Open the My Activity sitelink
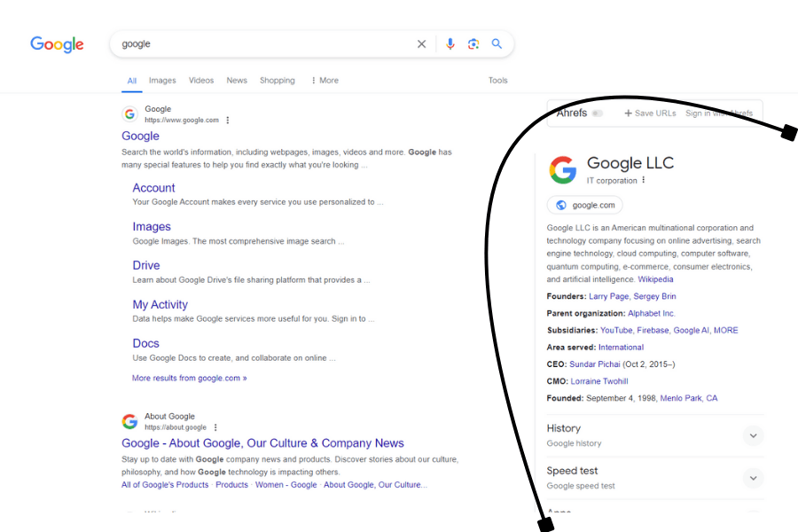The image size is (798, 532). click(x=160, y=304)
